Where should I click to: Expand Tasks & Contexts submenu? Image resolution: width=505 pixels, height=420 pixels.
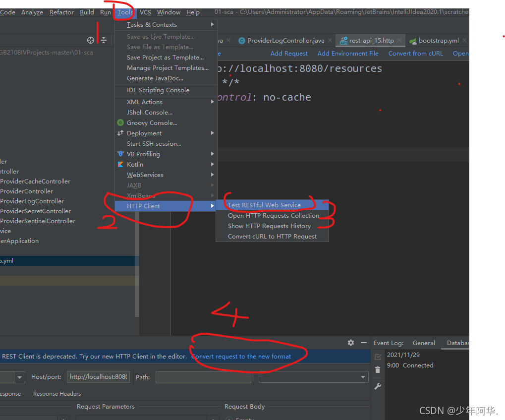[212, 24]
